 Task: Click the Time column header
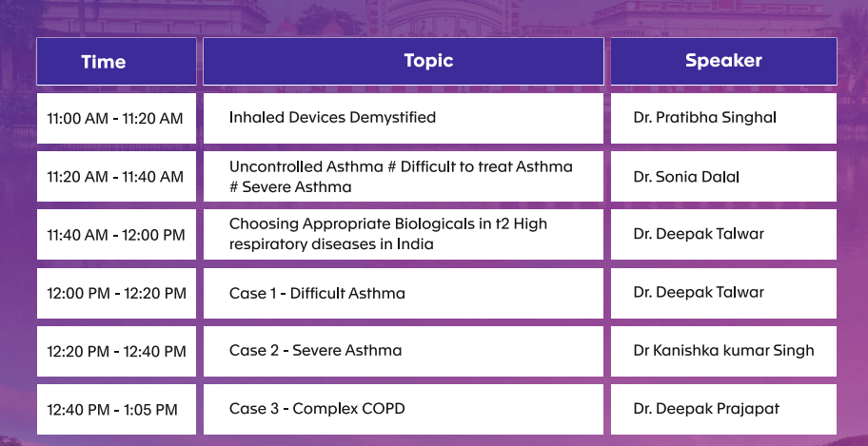coord(104,62)
